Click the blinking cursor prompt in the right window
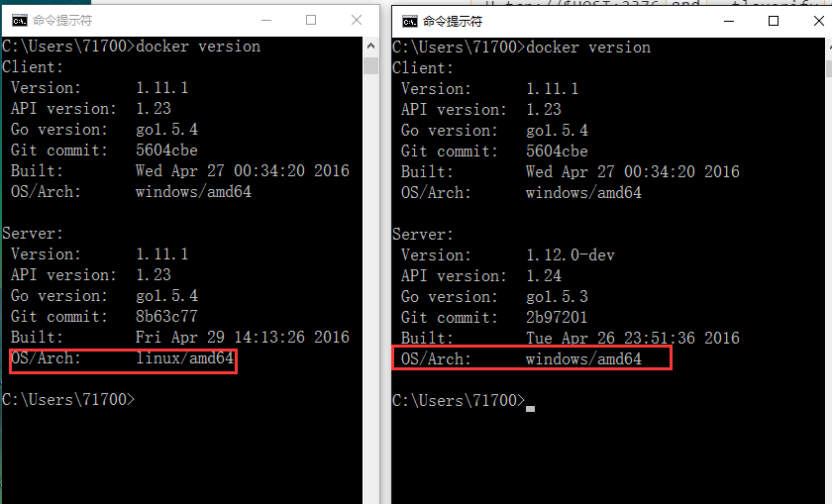The image size is (832, 504). (530, 409)
